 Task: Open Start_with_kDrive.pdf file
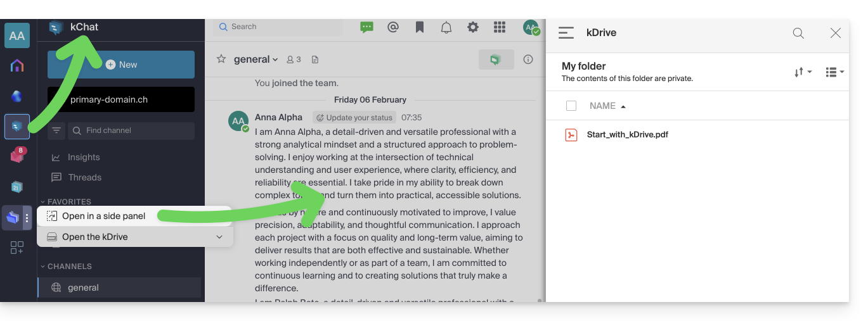tap(627, 134)
